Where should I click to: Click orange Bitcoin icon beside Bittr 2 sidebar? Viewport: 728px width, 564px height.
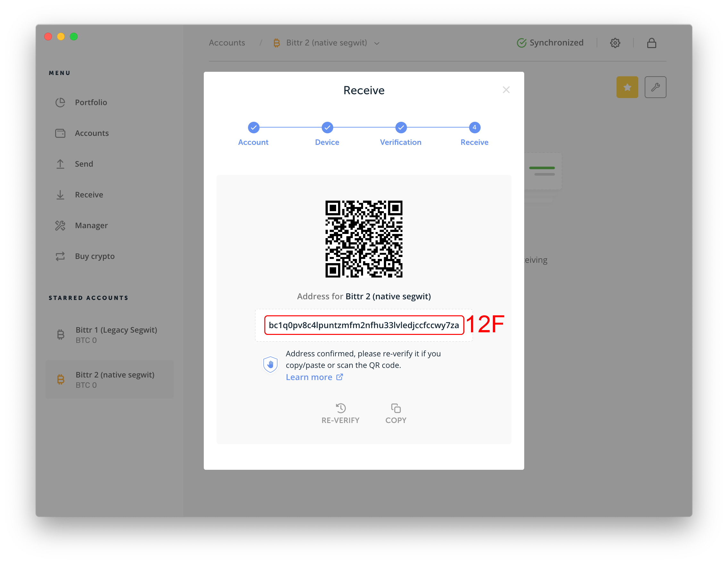pos(61,379)
